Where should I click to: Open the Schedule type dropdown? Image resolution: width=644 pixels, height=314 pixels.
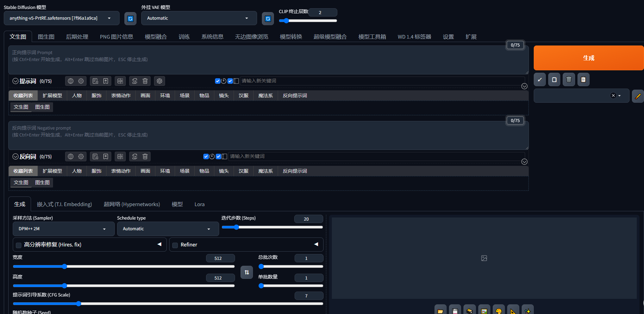coord(168,229)
